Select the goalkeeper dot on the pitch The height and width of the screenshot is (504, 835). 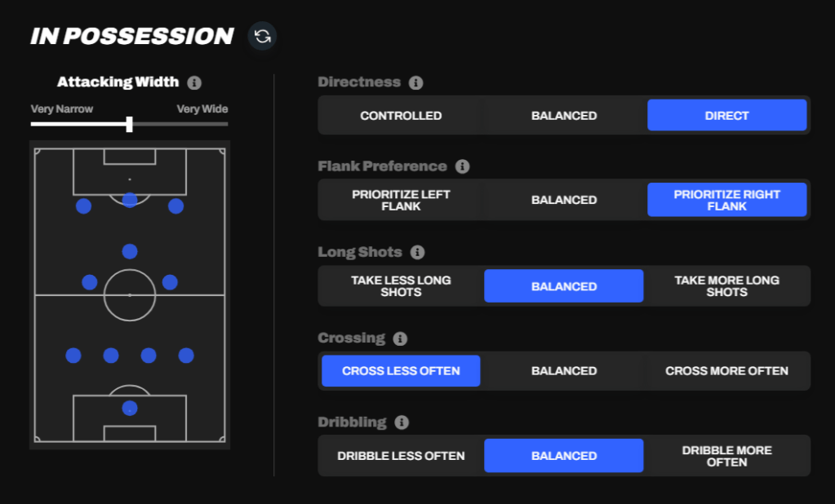coord(130,409)
